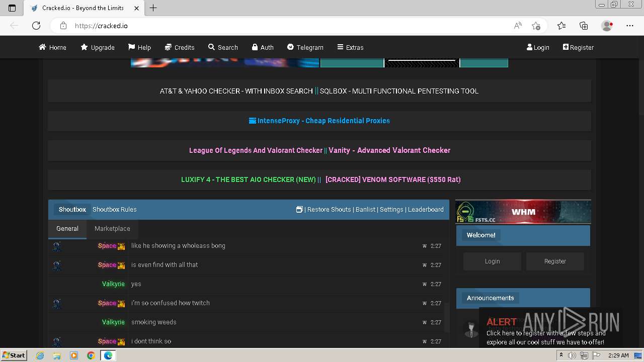The image size is (644, 362).
Task: Open the Help menu item
Action: 139,47
